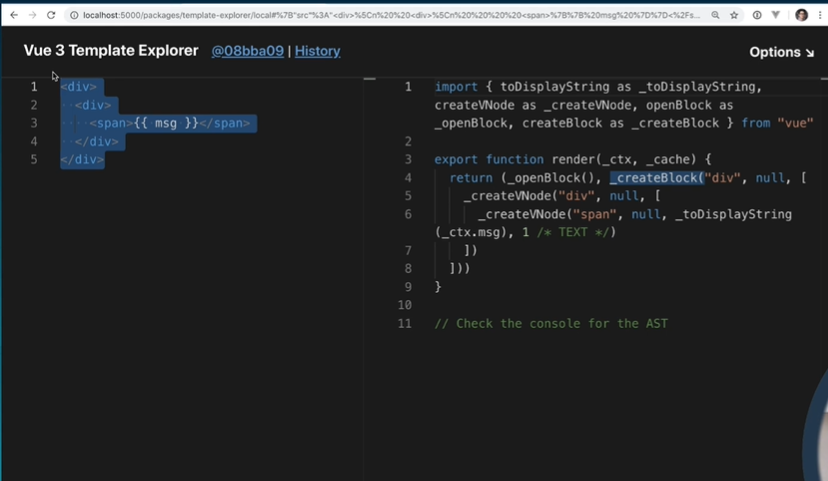Screen dimensions: 828x481
Task: Open the @08bba09 commit link
Action: tap(247, 51)
